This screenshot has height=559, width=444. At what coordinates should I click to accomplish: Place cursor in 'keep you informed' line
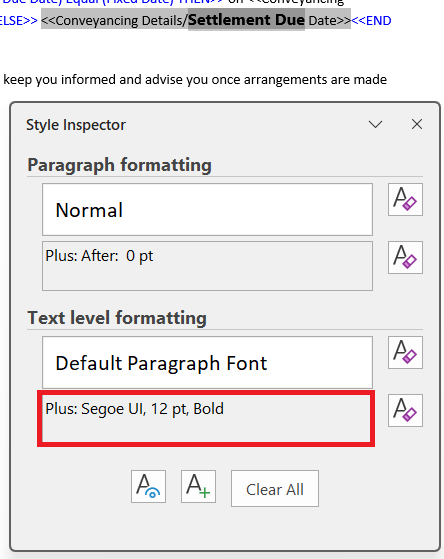coord(195,80)
